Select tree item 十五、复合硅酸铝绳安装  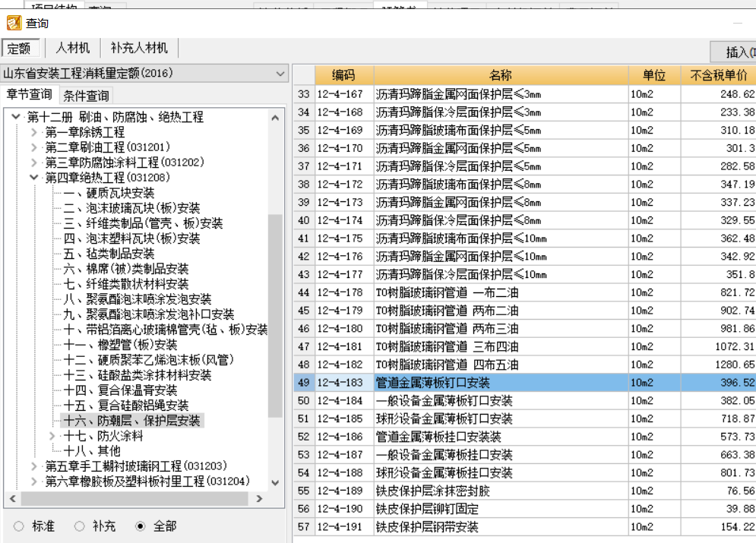[126, 406]
